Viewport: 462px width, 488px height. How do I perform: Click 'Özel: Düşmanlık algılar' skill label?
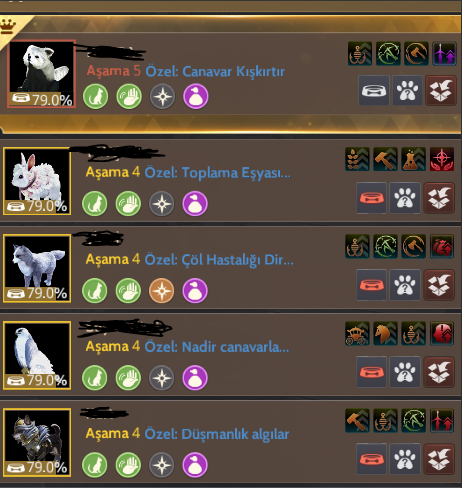pos(217,434)
